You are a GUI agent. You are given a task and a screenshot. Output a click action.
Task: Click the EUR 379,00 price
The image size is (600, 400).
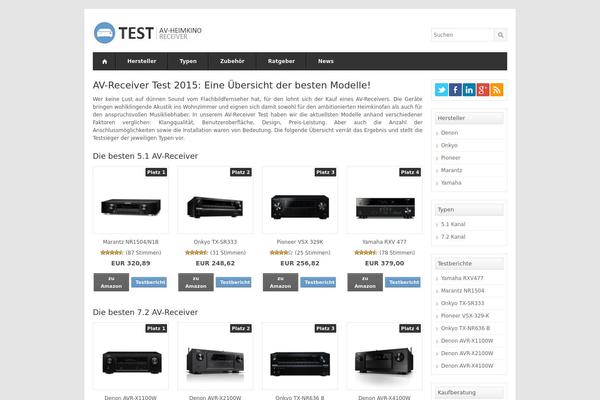(385, 263)
